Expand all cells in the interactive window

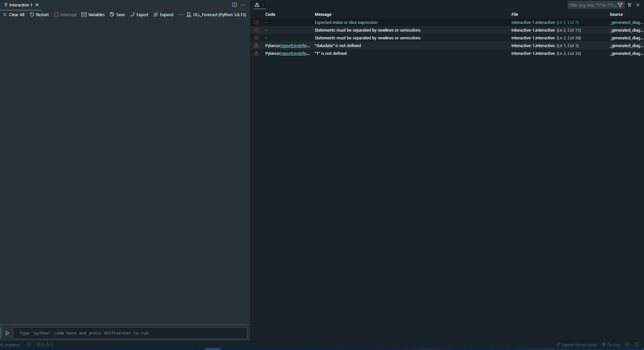pos(163,15)
